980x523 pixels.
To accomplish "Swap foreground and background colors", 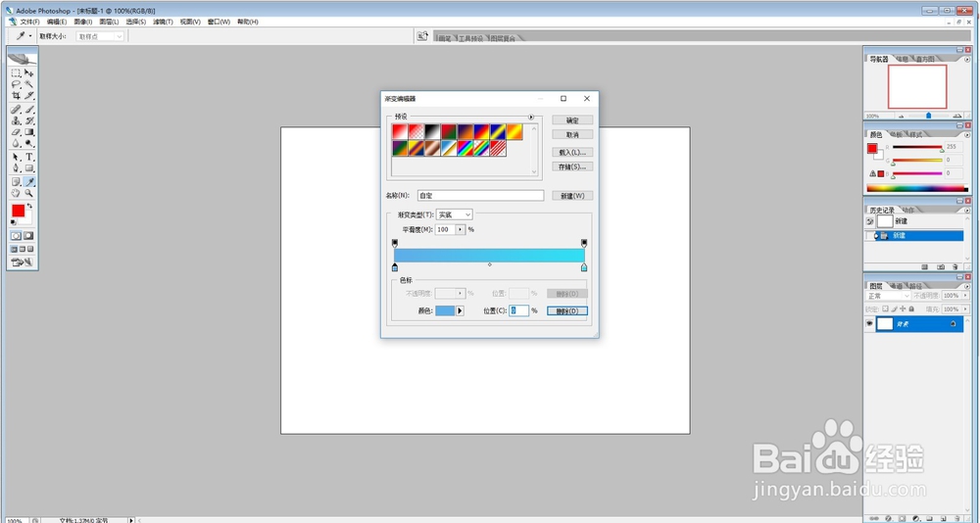I will click(x=29, y=206).
